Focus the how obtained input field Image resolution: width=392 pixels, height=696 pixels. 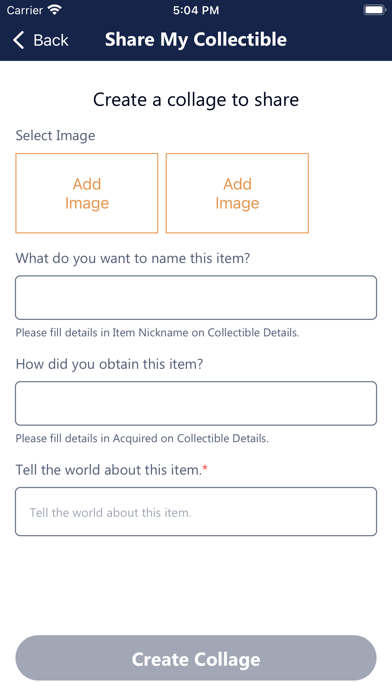(196, 403)
